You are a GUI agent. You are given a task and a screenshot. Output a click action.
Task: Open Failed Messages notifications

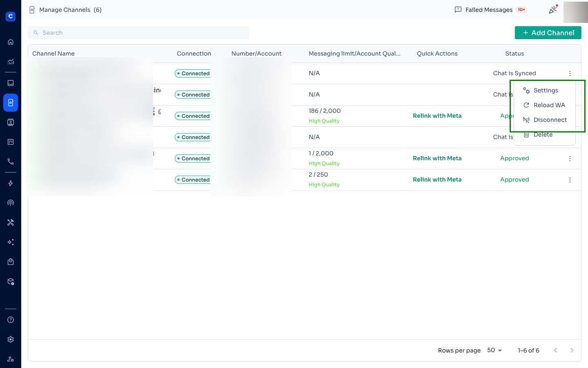(x=491, y=10)
